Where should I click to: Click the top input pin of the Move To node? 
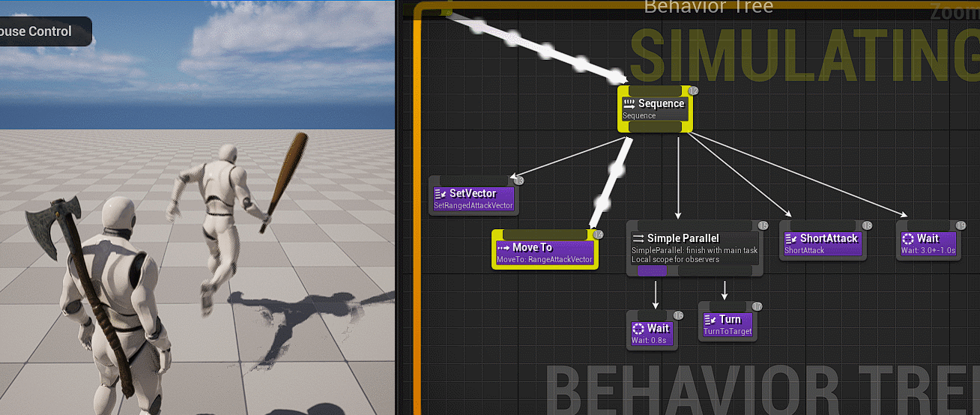545,234
